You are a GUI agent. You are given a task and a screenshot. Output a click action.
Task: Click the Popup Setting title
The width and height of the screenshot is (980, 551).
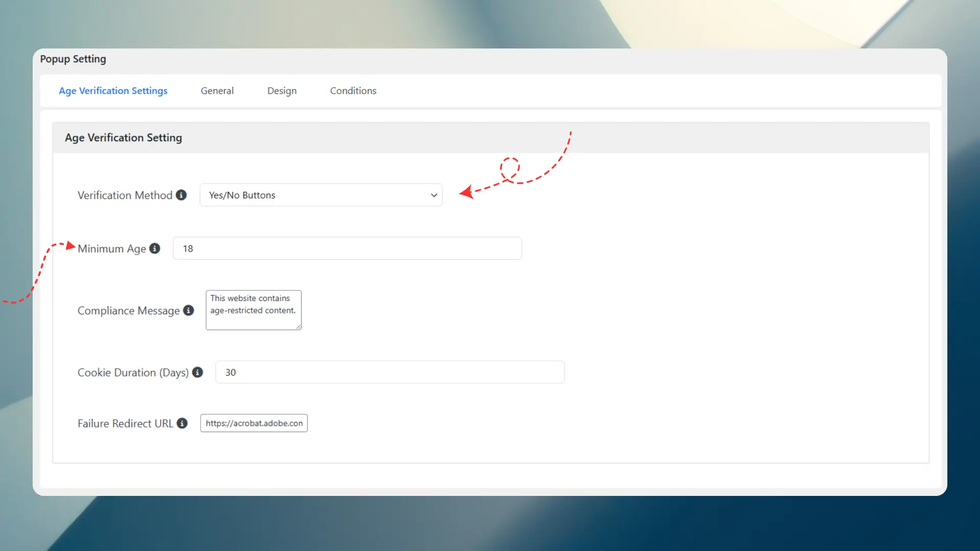[73, 59]
